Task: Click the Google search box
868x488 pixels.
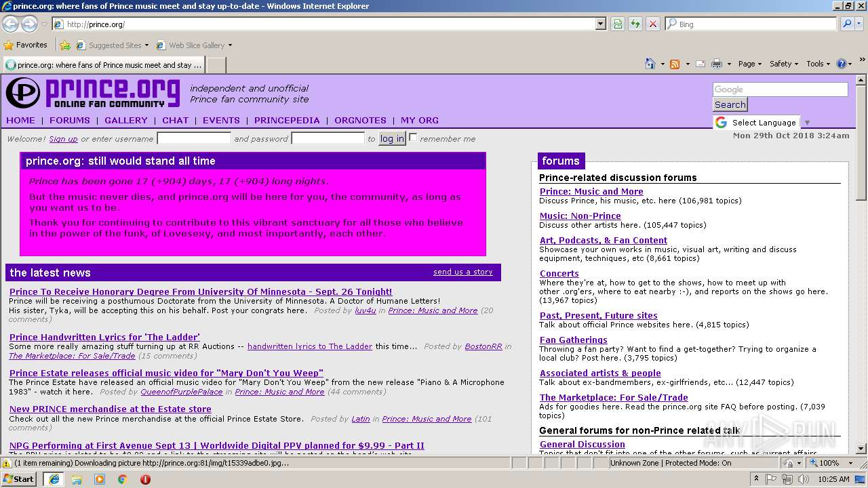Action: pos(780,89)
